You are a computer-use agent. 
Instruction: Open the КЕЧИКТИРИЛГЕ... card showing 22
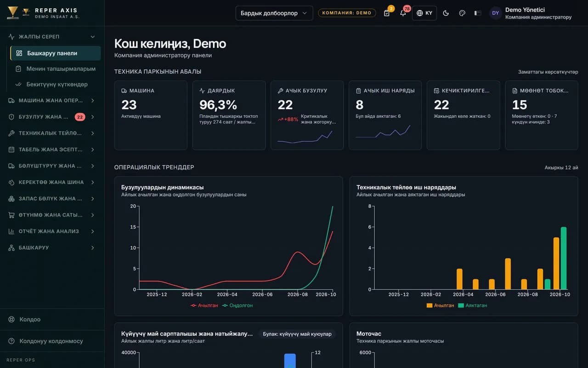point(464,115)
